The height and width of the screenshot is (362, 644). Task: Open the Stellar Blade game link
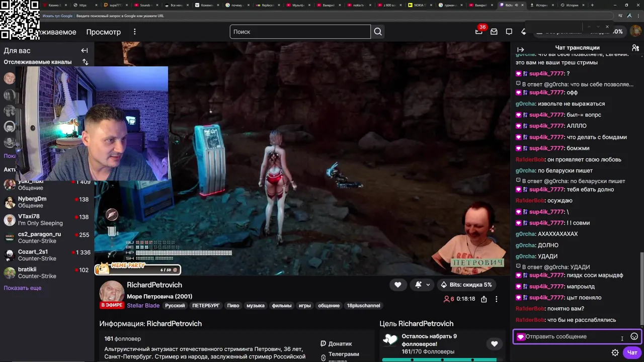(x=143, y=306)
